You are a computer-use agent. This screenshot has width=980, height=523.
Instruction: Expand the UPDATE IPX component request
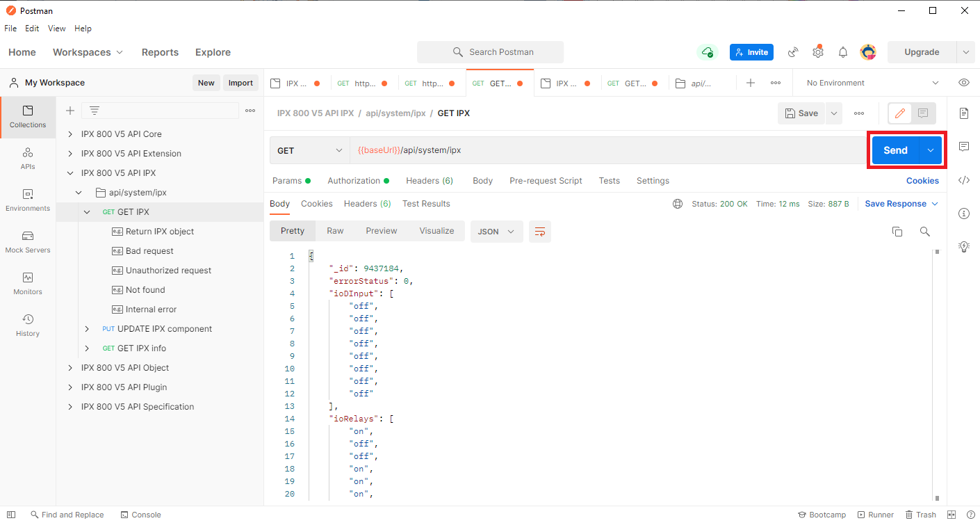(x=87, y=329)
